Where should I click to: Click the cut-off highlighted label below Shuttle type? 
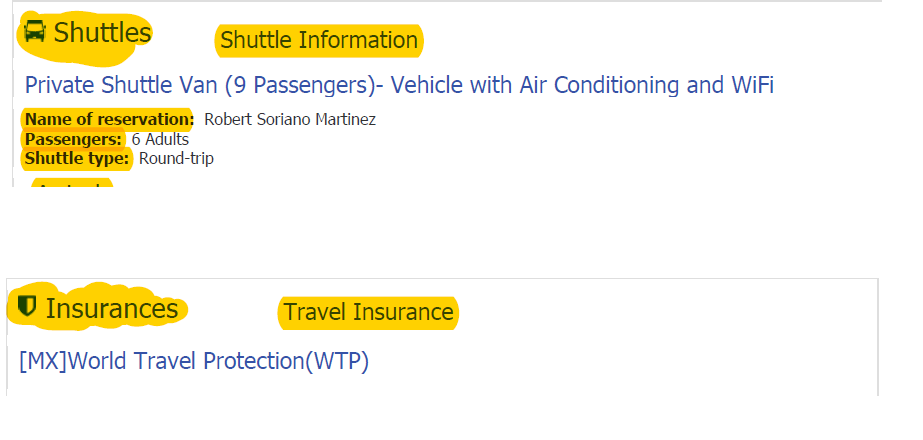coord(70,184)
